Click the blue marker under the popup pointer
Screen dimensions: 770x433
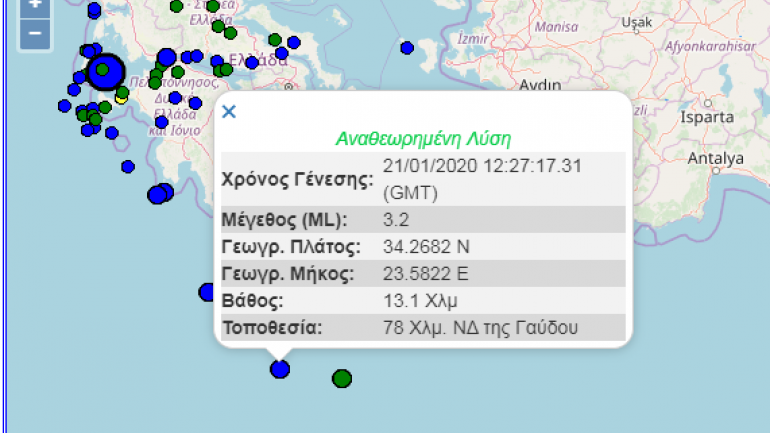(280, 369)
